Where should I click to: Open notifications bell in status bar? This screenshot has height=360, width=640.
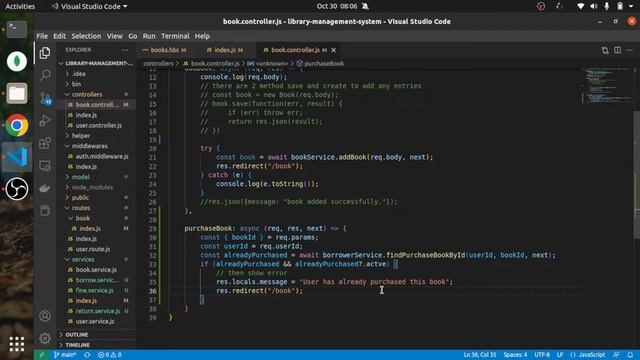pyautogui.click(x=630, y=355)
